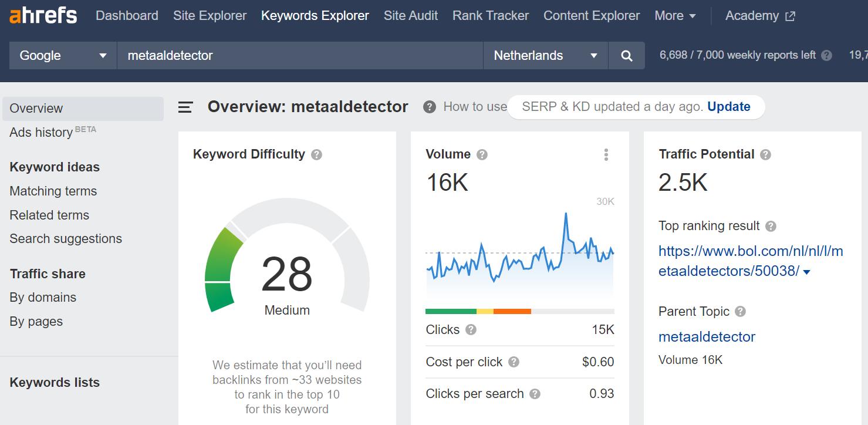Open Academy link

click(x=752, y=16)
